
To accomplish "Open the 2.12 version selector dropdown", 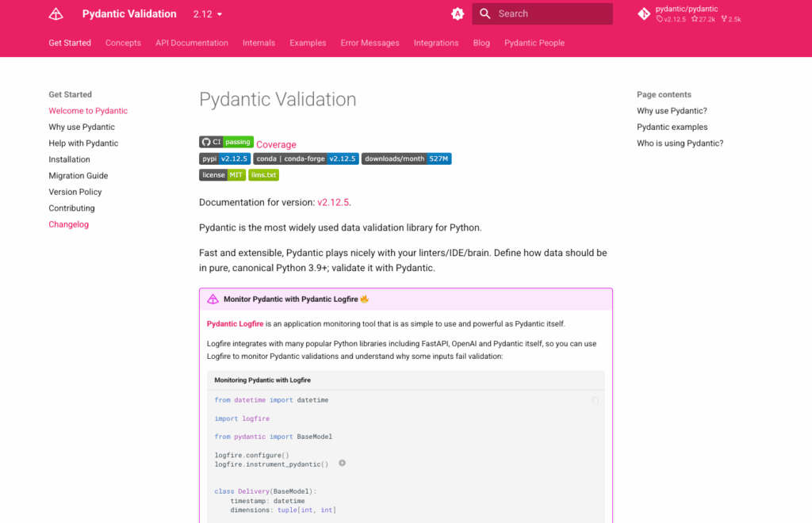I will (x=208, y=14).
